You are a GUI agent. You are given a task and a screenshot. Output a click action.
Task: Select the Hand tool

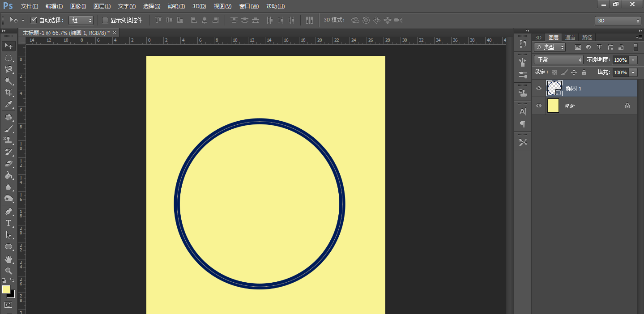9,259
